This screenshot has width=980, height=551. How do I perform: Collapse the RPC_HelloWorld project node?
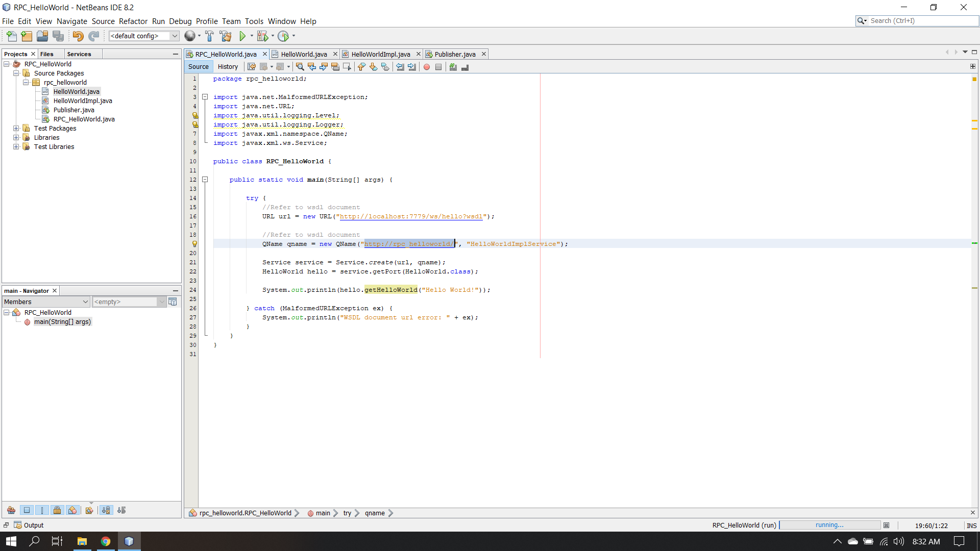(x=7, y=64)
